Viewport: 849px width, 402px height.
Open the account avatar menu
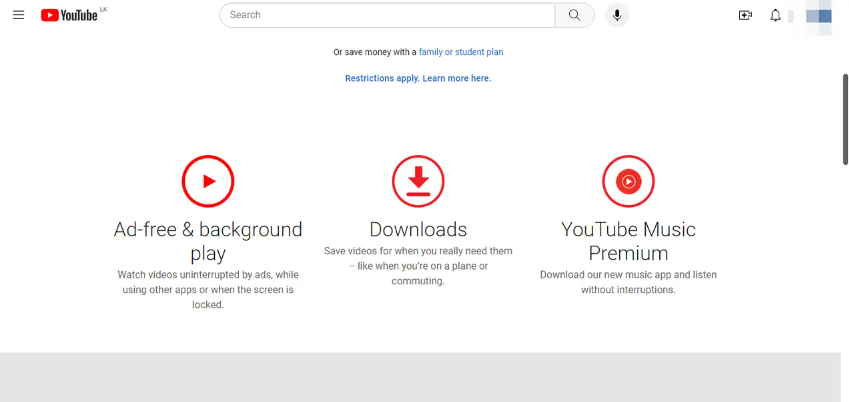coord(818,16)
